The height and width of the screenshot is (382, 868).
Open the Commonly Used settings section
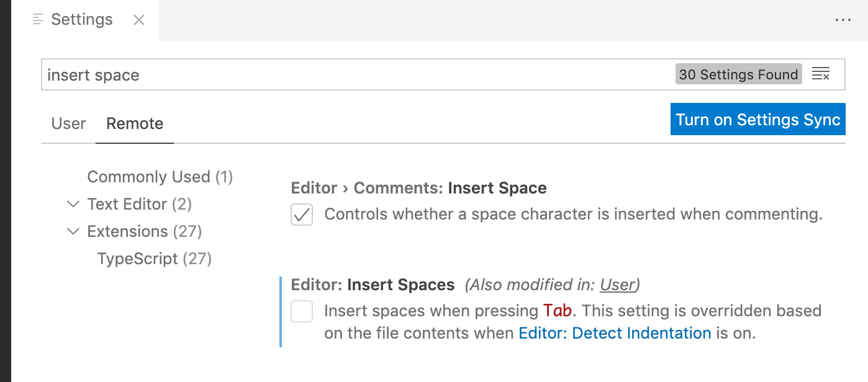[x=160, y=177]
